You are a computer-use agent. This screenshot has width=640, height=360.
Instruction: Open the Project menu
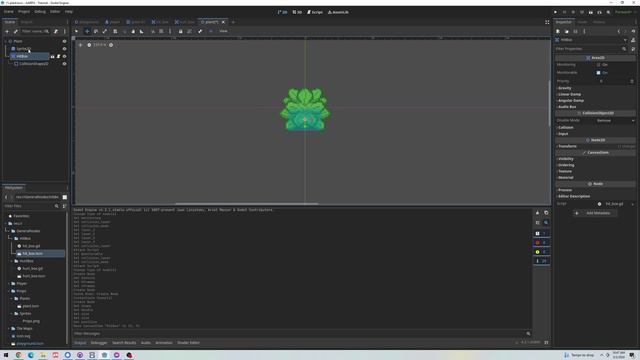coord(24,12)
